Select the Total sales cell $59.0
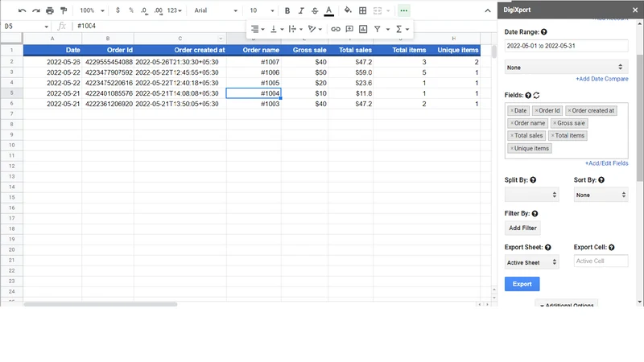 point(350,72)
